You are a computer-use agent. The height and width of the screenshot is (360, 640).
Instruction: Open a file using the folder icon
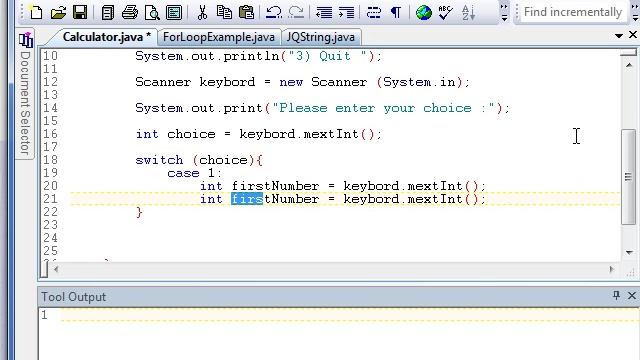[x=58, y=13]
